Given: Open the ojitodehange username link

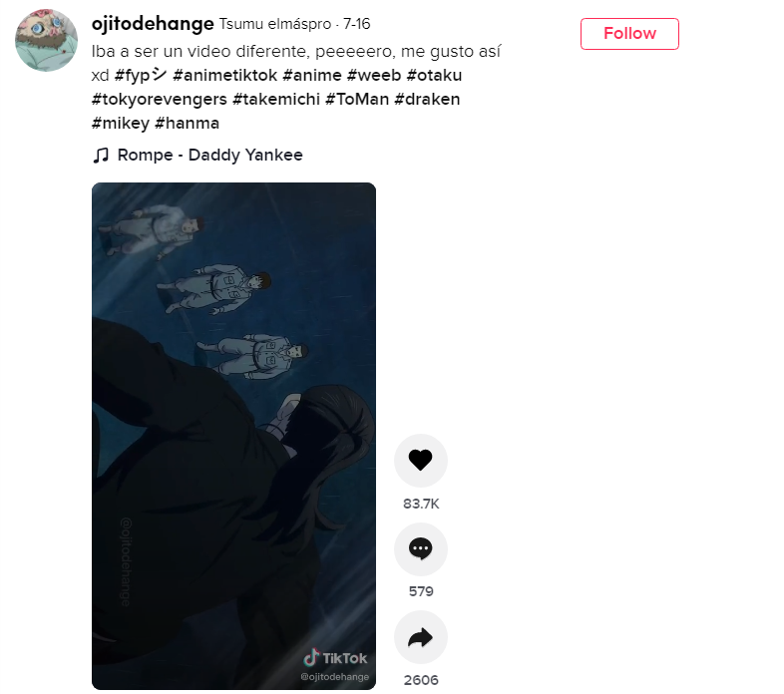Looking at the screenshot, I should [x=153, y=24].
